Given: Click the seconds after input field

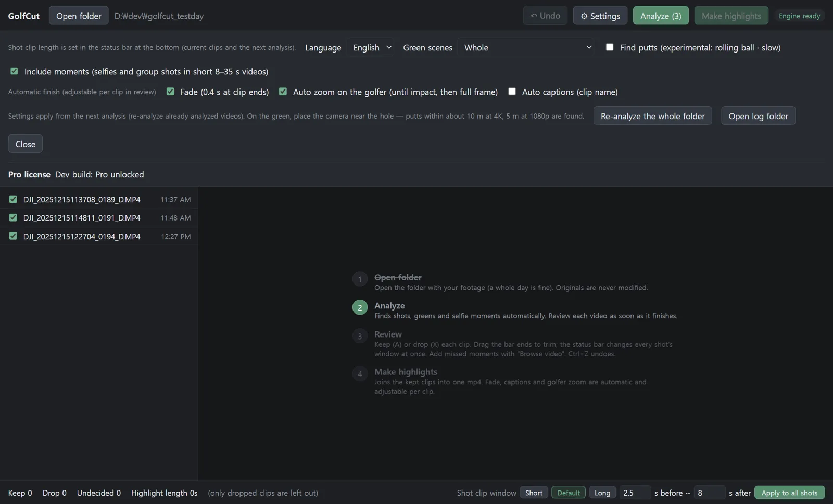Looking at the screenshot, I should tap(710, 493).
